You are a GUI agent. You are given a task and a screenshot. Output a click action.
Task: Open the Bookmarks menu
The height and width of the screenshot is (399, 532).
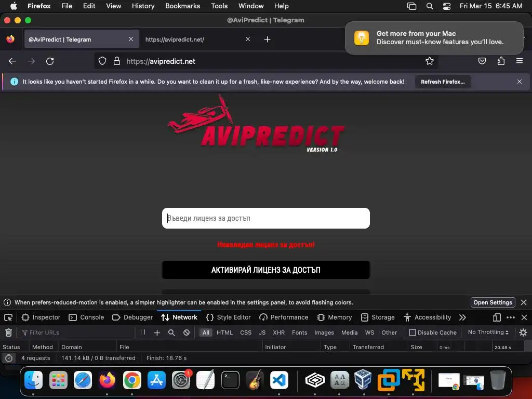182,6
